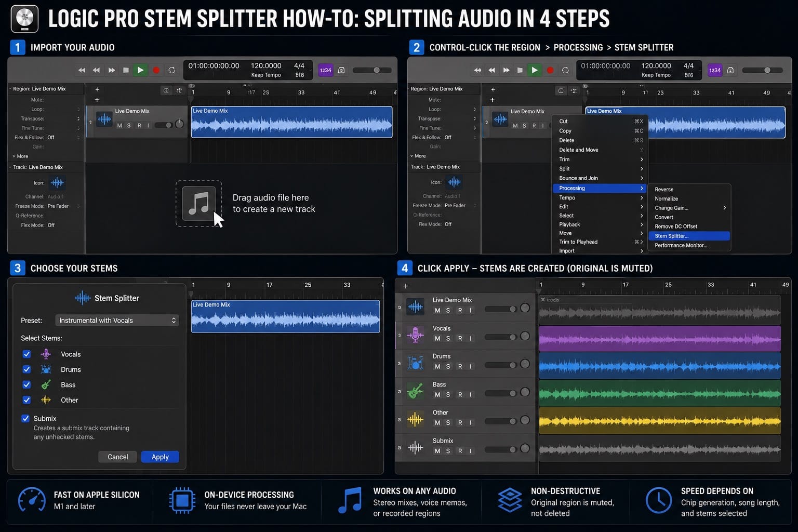Click the top plus add-track icon, step 1
This screenshot has height=532, width=798.
(97, 89)
